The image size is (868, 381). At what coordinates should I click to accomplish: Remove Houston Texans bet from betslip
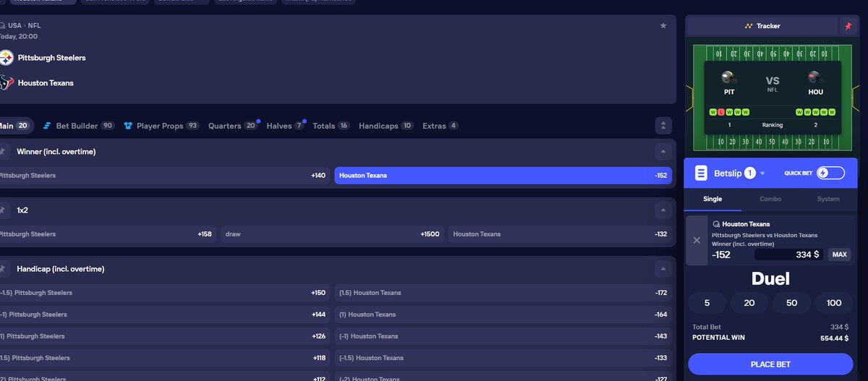coord(697,240)
